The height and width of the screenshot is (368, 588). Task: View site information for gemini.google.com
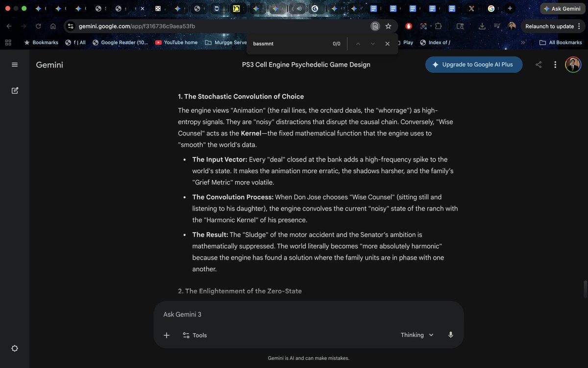71,26
